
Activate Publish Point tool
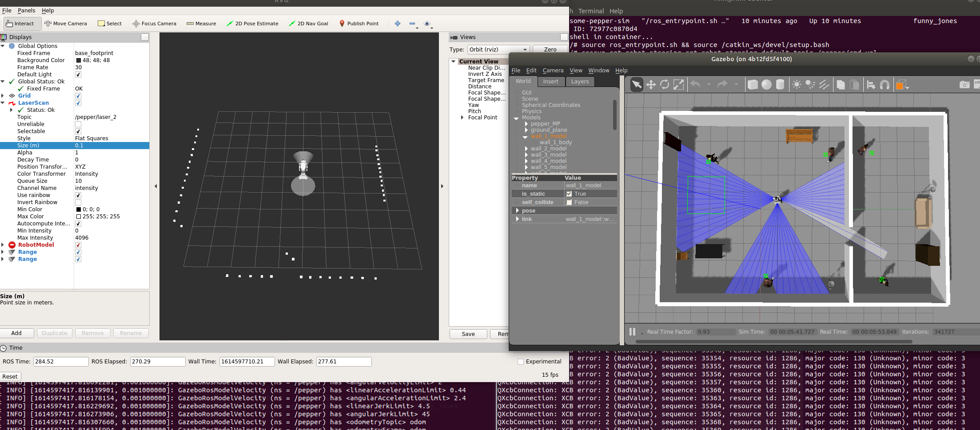(x=359, y=24)
